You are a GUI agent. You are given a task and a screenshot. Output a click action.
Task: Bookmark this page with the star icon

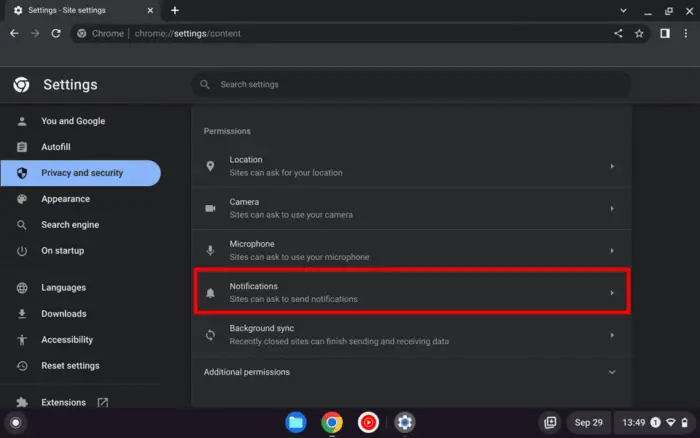[639, 33]
